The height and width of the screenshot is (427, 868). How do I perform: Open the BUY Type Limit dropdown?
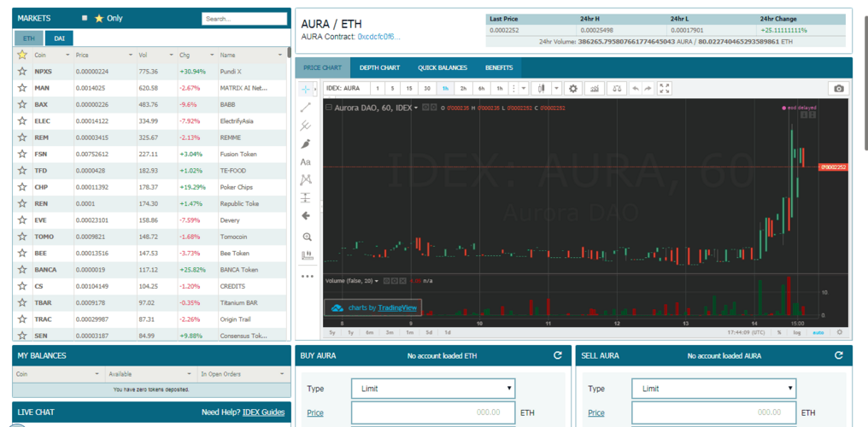pyautogui.click(x=433, y=389)
